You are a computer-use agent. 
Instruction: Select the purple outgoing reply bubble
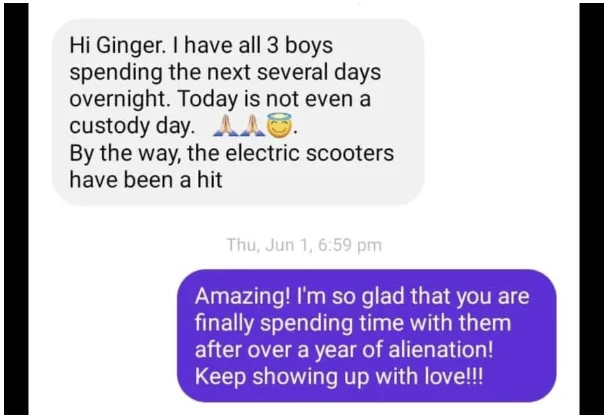click(367, 335)
